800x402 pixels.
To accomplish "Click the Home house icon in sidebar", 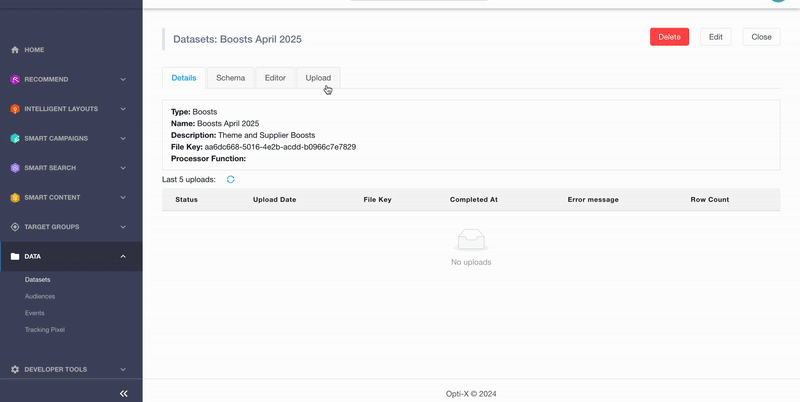I will click(x=15, y=50).
